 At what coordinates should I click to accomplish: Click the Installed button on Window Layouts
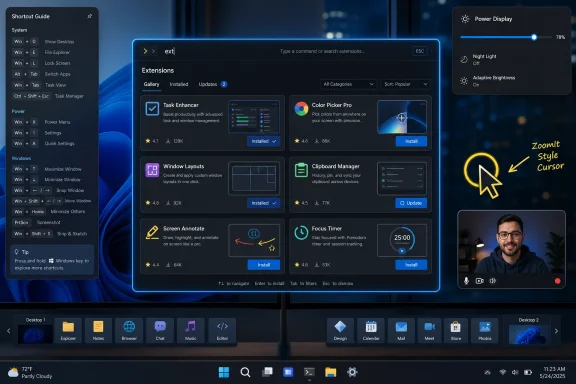[x=263, y=203]
